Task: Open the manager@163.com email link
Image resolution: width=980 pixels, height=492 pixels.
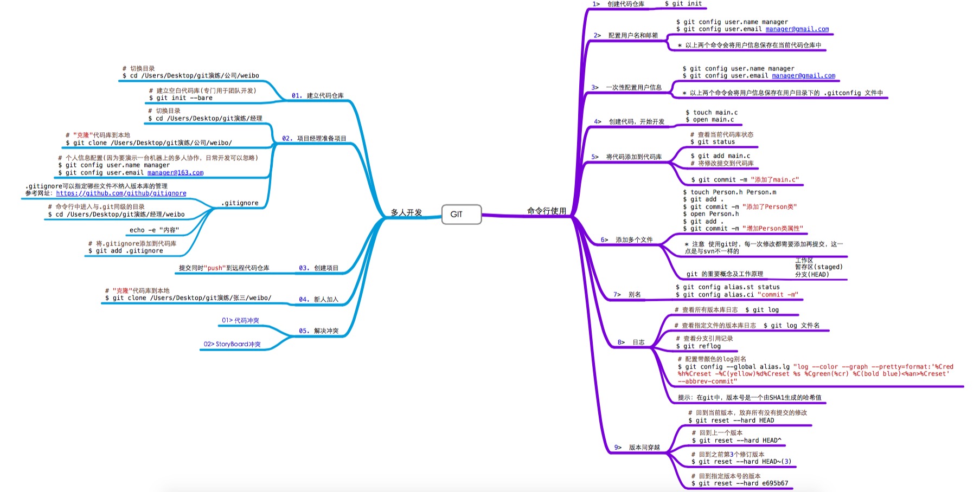Action: tap(175, 172)
